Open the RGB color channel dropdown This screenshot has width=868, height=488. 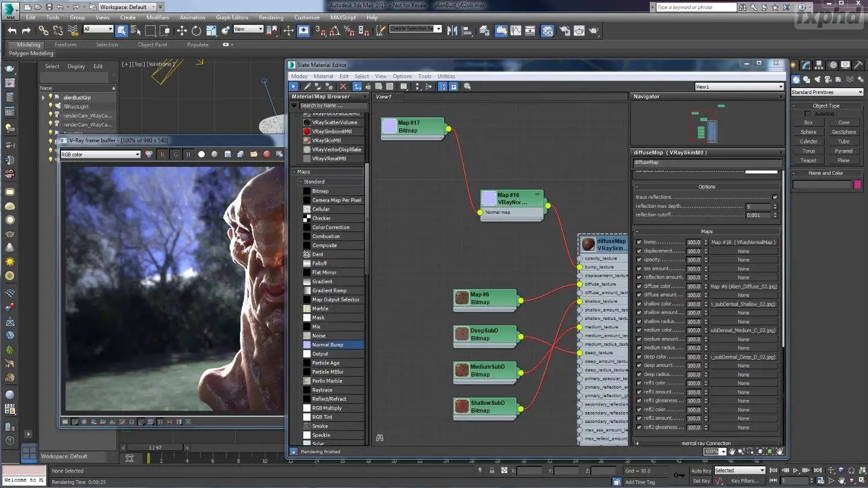pos(100,154)
